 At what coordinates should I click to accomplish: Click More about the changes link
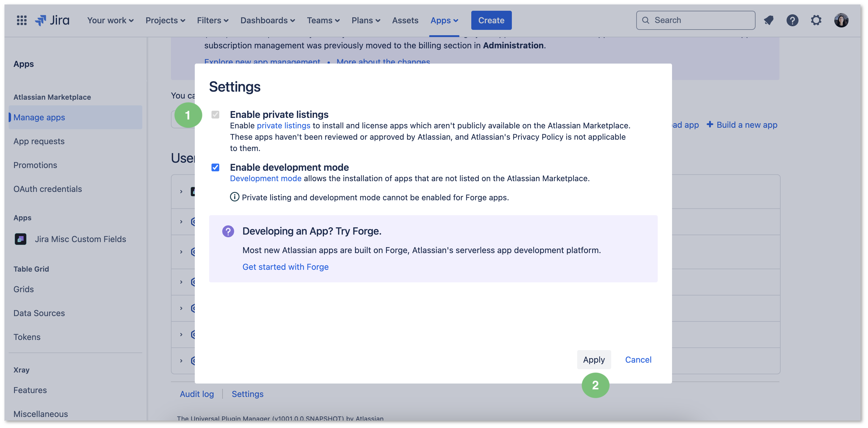tap(383, 61)
